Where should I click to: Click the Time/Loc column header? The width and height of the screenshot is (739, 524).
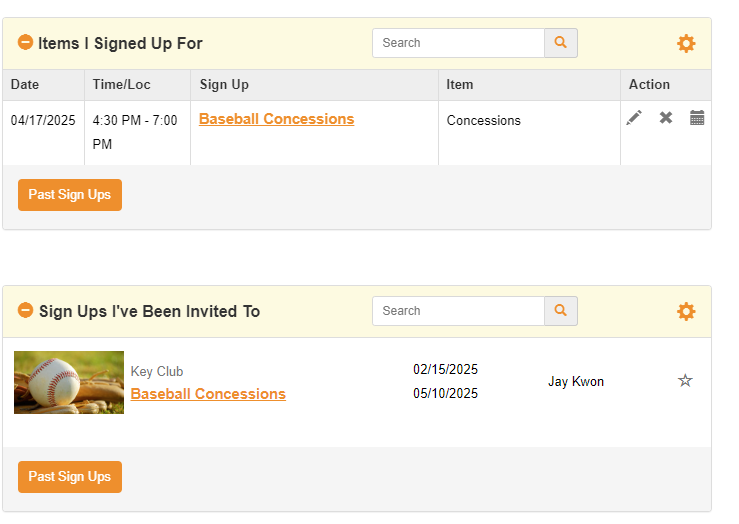pos(121,85)
